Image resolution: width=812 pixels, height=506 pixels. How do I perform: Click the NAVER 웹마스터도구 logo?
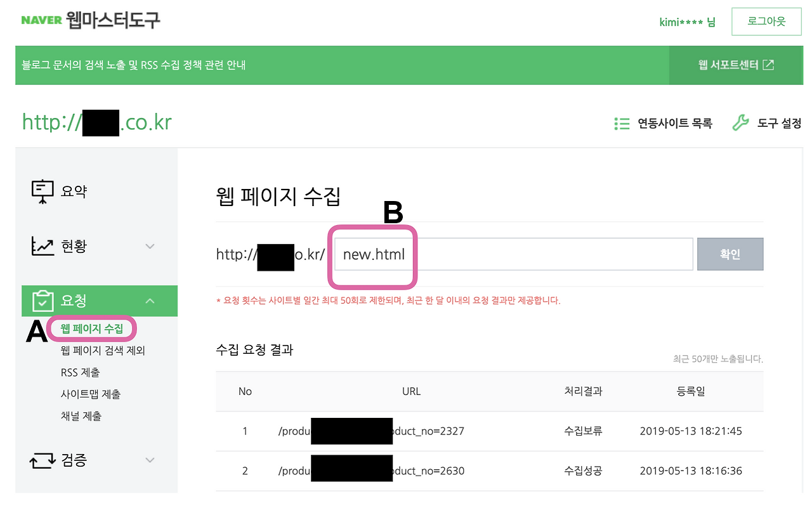(91, 20)
